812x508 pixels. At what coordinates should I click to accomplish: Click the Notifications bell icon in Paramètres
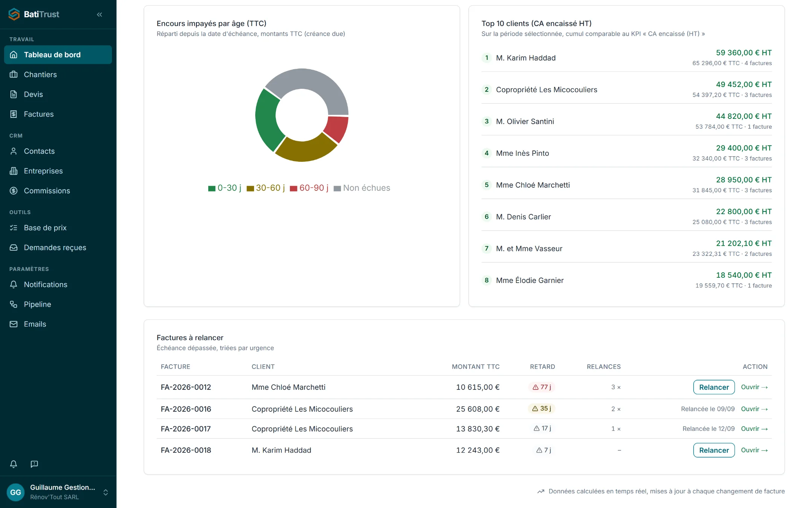(x=14, y=284)
